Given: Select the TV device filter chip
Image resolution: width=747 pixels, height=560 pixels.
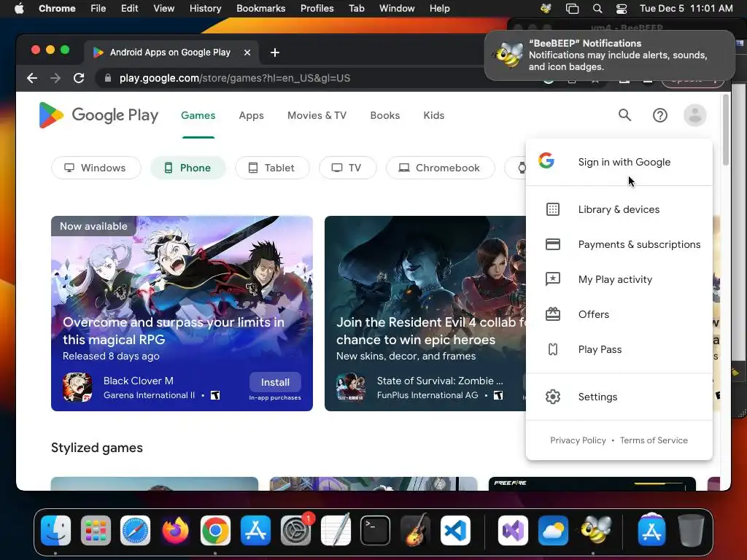Looking at the screenshot, I should tap(347, 168).
